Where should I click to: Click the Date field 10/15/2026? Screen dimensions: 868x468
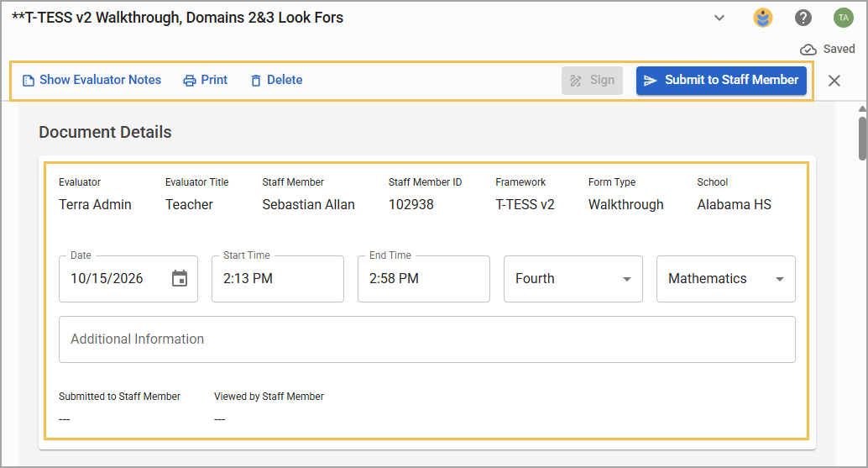point(128,279)
